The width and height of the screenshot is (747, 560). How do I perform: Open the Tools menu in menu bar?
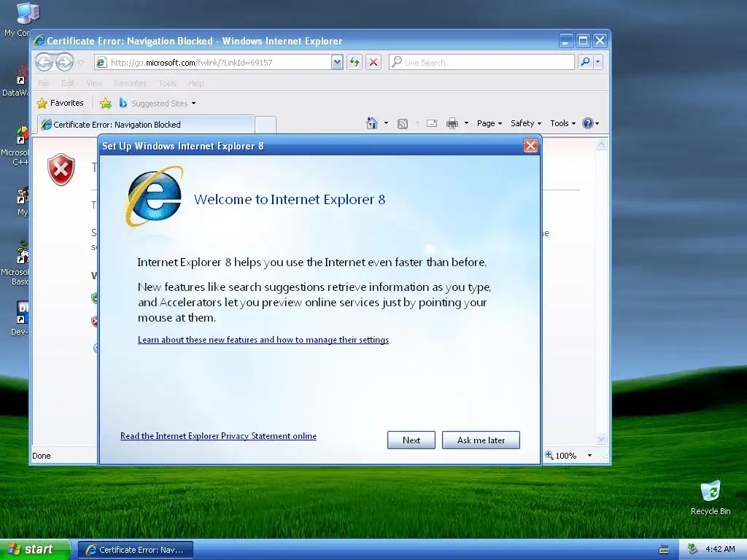167,83
